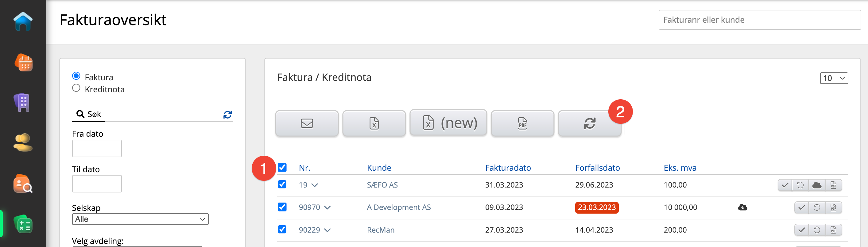Viewport: 868px width, 247px height.
Task: Open the Selskap dropdown showing Alle
Action: pos(140,219)
